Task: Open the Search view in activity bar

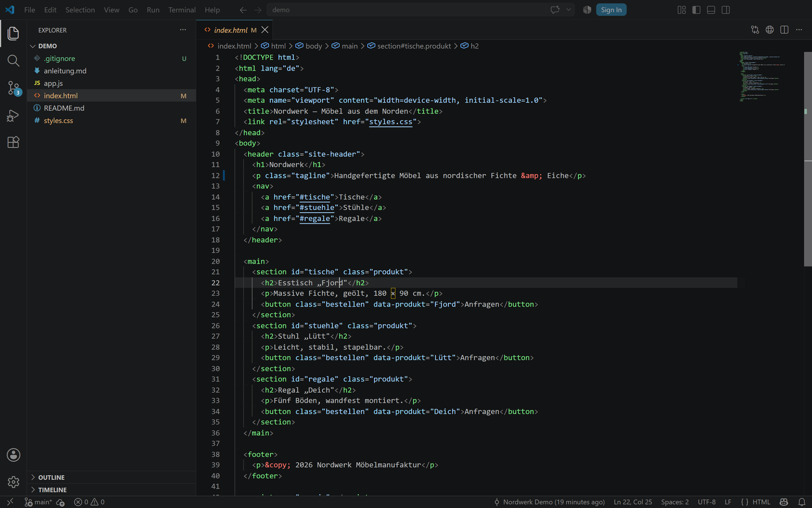Action: point(14,60)
